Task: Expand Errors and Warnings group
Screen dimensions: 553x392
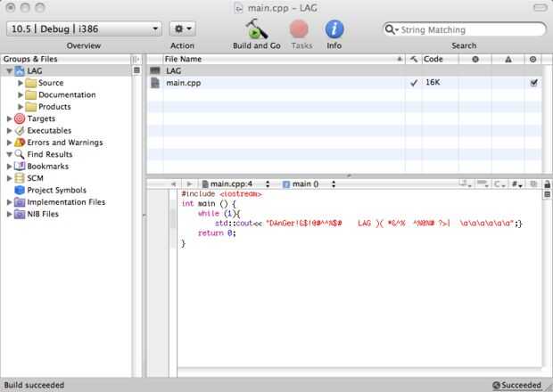Action: [x=9, y=143]
